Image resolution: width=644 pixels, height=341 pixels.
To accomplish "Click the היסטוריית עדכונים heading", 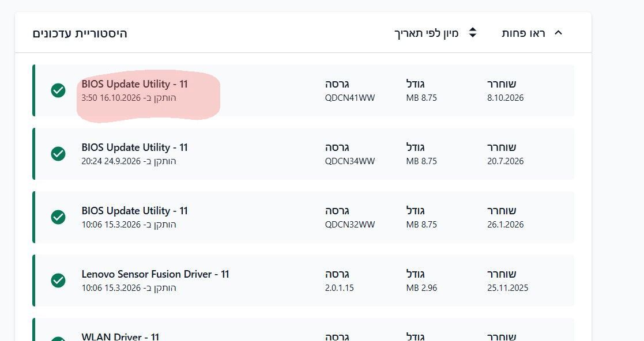I will pyautogui.click(x=80, y=33).
